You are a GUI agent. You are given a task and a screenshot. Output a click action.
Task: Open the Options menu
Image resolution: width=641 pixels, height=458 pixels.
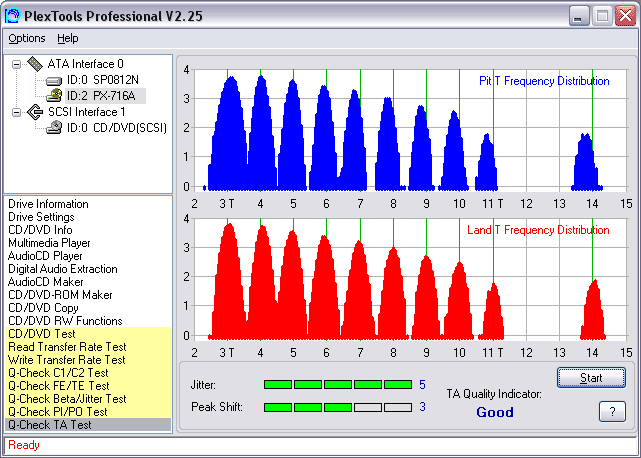[27, 38]
